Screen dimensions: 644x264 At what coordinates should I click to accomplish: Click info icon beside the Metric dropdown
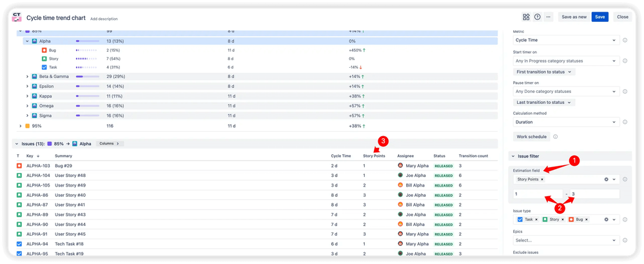coord(625,40)
